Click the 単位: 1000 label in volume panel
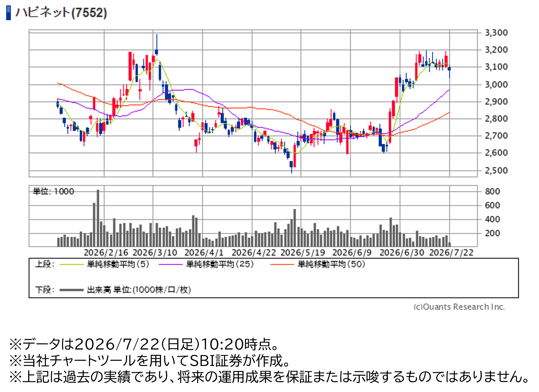 53,191
